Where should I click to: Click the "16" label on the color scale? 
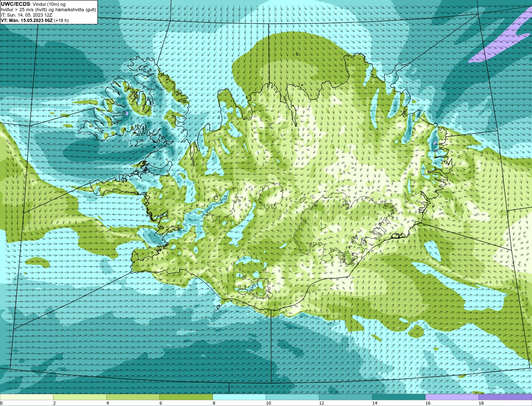(428, 403)
